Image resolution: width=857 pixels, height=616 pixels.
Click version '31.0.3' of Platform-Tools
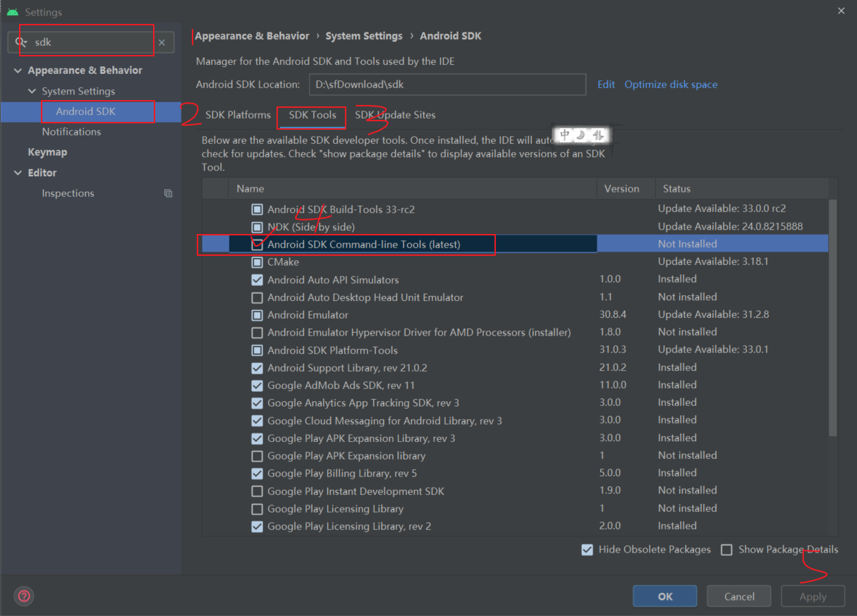click(613, 350)
